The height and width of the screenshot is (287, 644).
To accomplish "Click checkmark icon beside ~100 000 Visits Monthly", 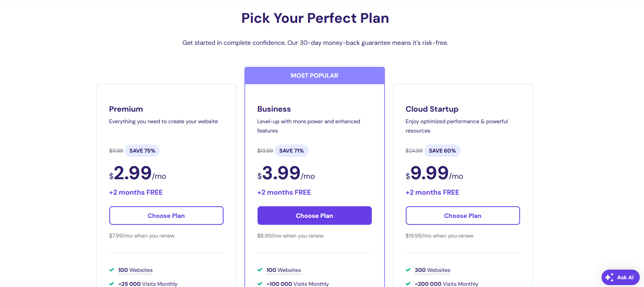I will pos(260,284).
